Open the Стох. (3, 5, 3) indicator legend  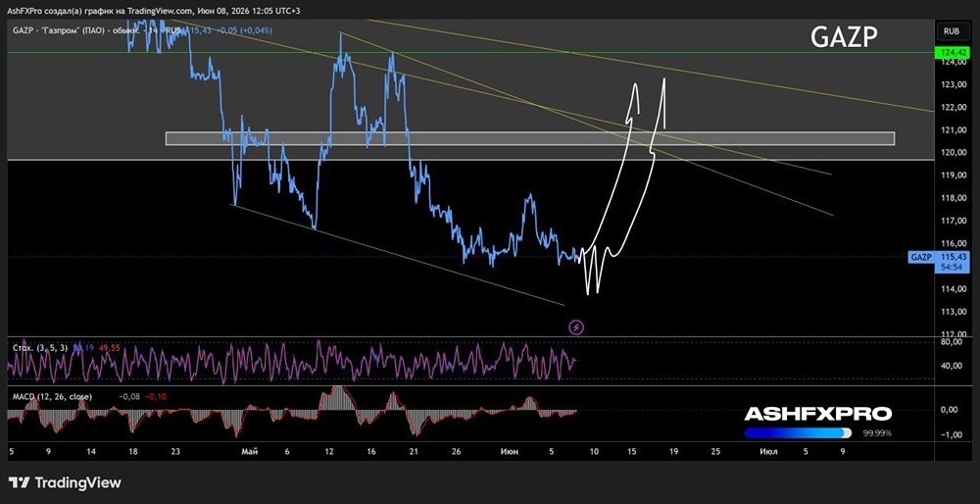[x=40, y=348]
